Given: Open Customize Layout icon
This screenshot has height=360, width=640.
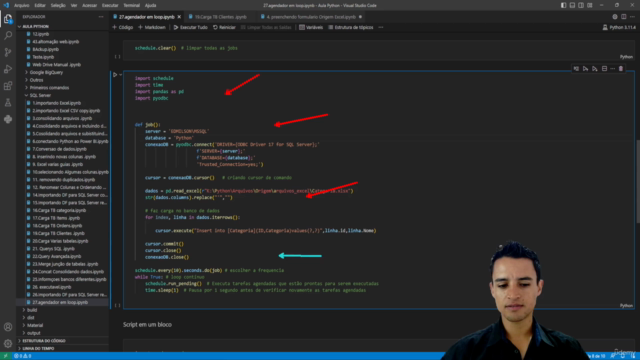Looking at the screenshot, I should [x=590, y=5].
